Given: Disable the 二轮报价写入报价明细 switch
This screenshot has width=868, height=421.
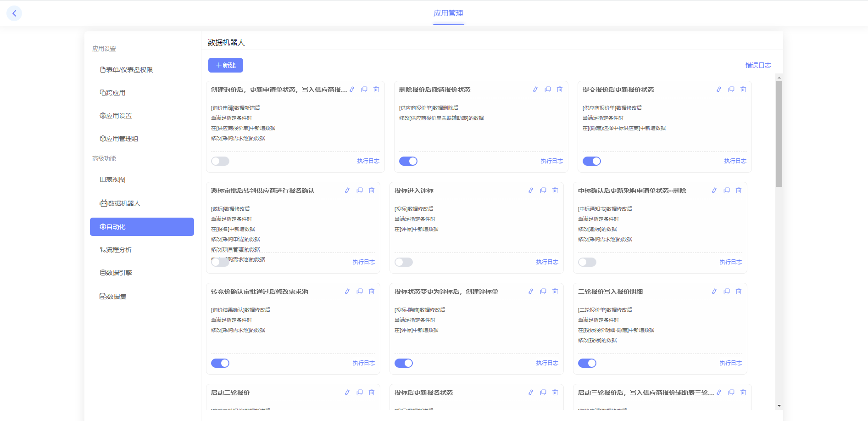Looking at the screenshot, I should click(x=587, y=363).
